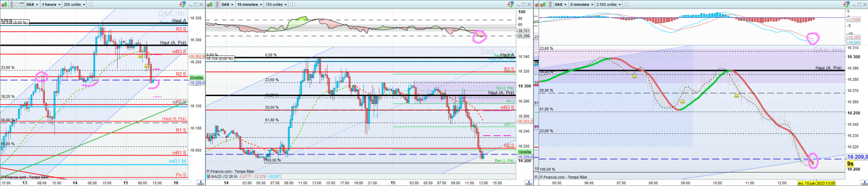Open 200 unités dropdown
Screen dimensions: 868x186
[x=74, y=4]
